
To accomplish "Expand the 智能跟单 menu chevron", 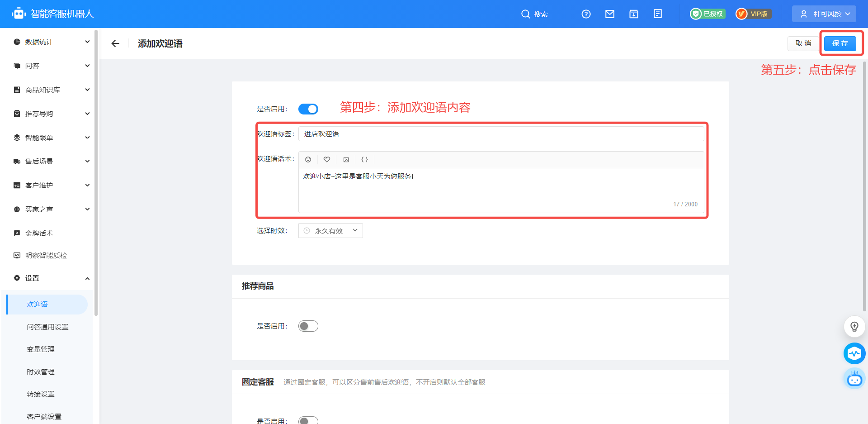I will click(87, 138).
